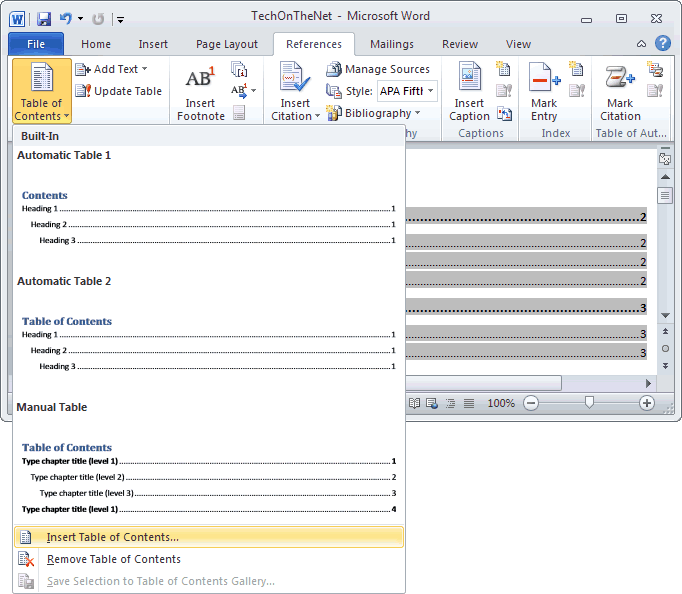The width and height of the screenshot is (682, 594).
Task: Click the Zoom Out minus button
Action: [531, 403]
